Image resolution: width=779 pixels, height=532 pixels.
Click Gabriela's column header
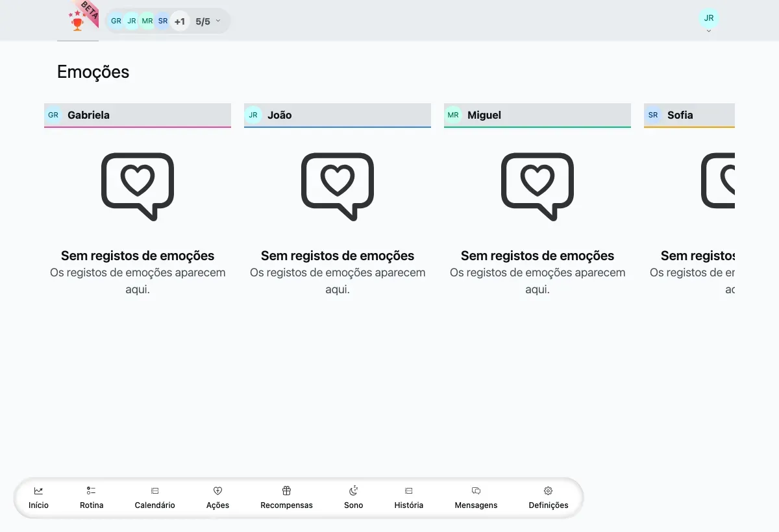point(138,115)
